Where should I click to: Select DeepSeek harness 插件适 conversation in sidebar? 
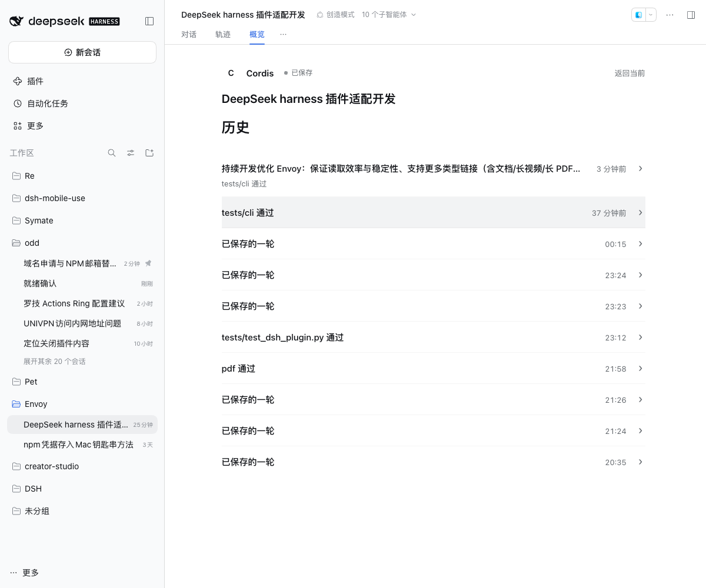pos(82,425)
